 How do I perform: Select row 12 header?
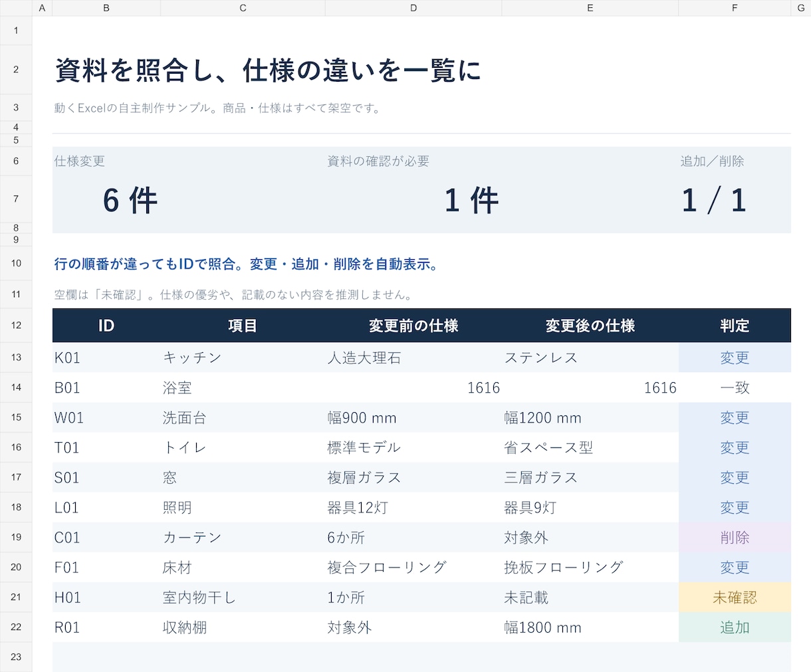pos(16,325)
